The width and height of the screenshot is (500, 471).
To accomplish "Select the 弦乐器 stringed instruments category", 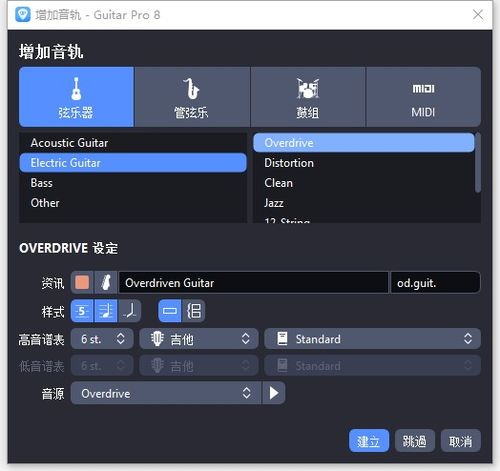I will (x=76, y=97).
